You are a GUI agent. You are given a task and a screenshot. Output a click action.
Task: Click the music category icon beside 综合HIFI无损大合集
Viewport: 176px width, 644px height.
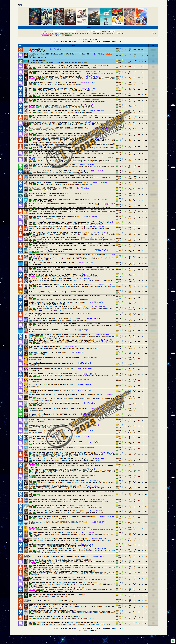point(21,50)
